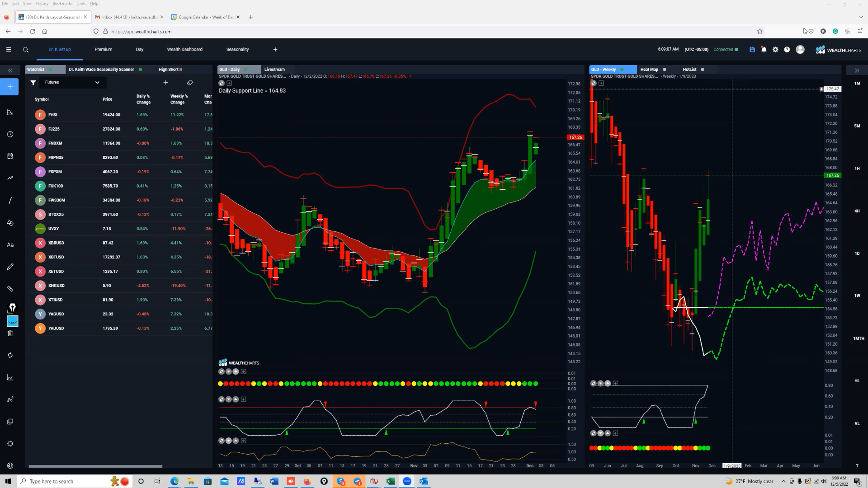The height and width of the screenshot is (488, 868).
Task: Switch to Wealth Dashboard tab
Action: [x=185, y=50]
